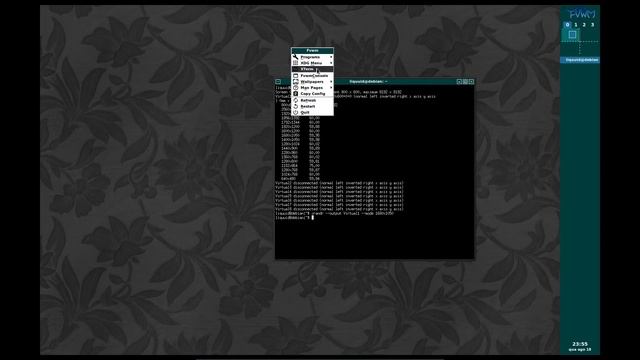Switch to desktop 1 in pager
640x360 pixels.
576,25
